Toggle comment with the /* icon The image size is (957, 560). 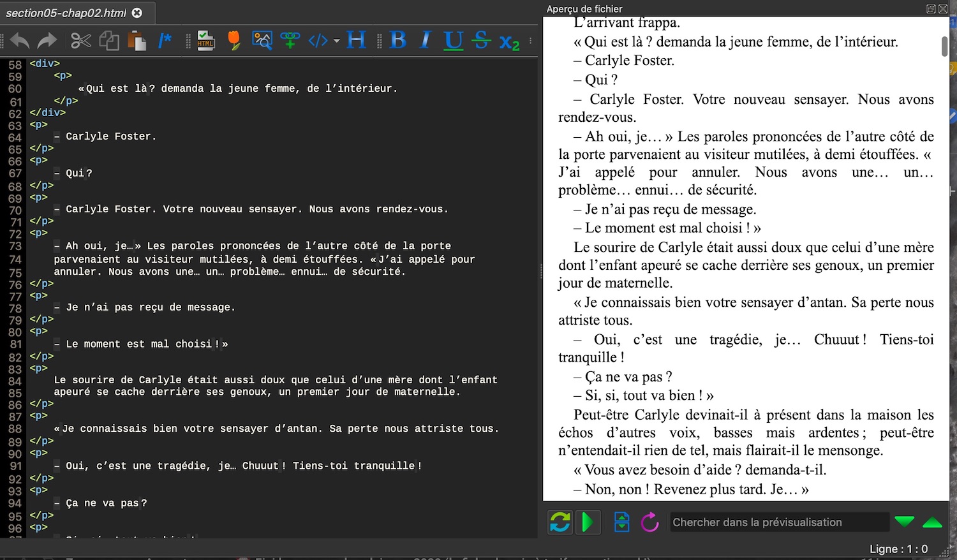(x=165, y=41)
